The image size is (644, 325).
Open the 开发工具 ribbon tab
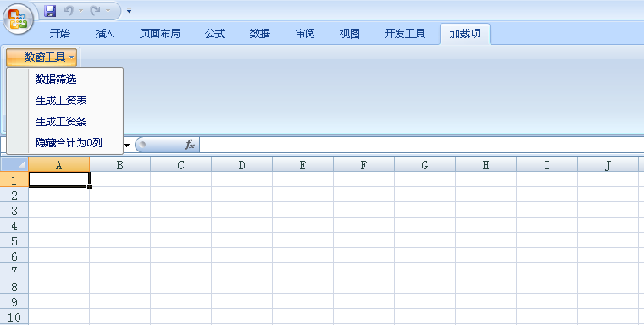click(404, 34)
